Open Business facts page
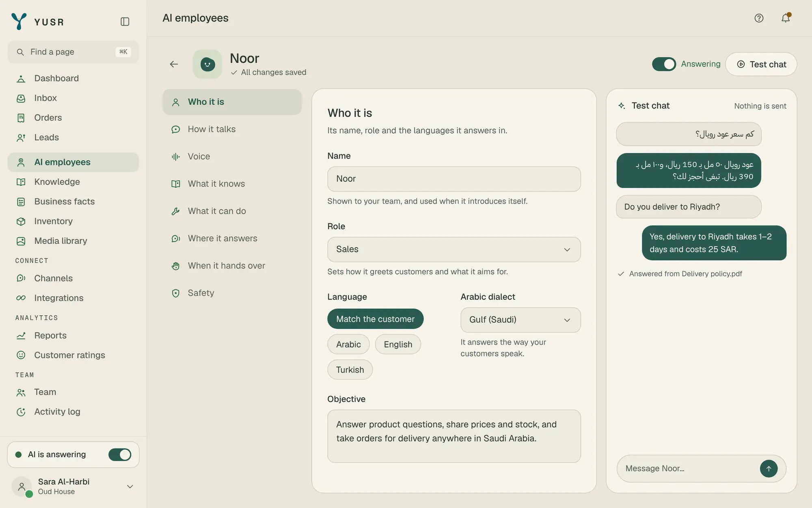812x508 pixels. pyautogui.click(x=73, y=202)
